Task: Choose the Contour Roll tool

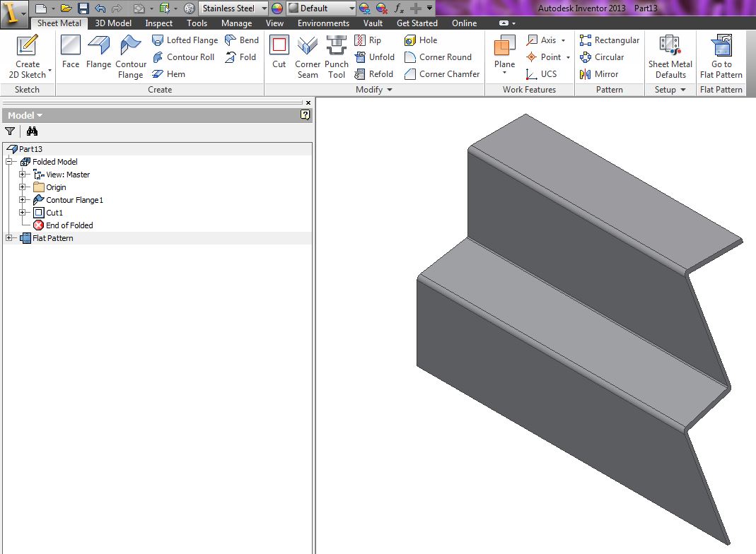Action: (183, 57)
